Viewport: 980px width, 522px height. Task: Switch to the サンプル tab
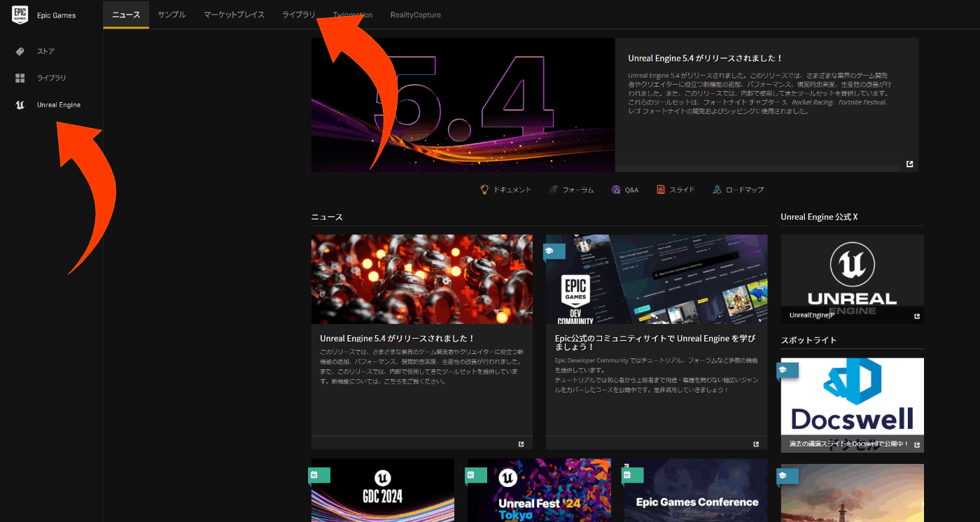(171, 15)
